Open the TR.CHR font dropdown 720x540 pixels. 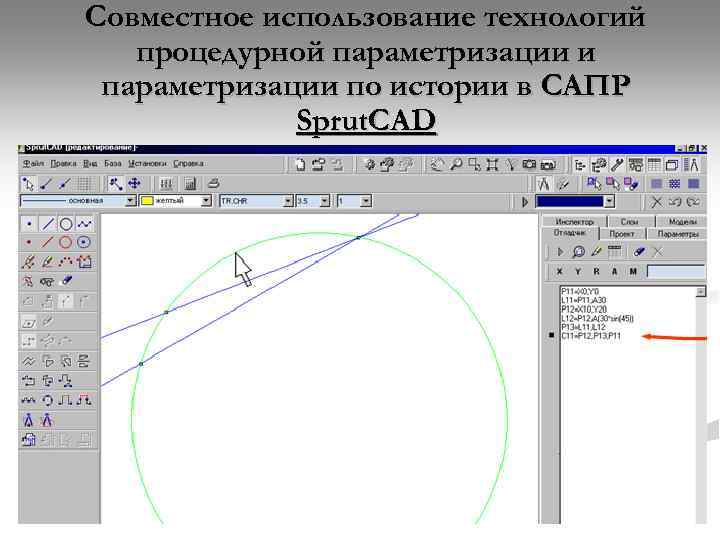tap(288, 201)
